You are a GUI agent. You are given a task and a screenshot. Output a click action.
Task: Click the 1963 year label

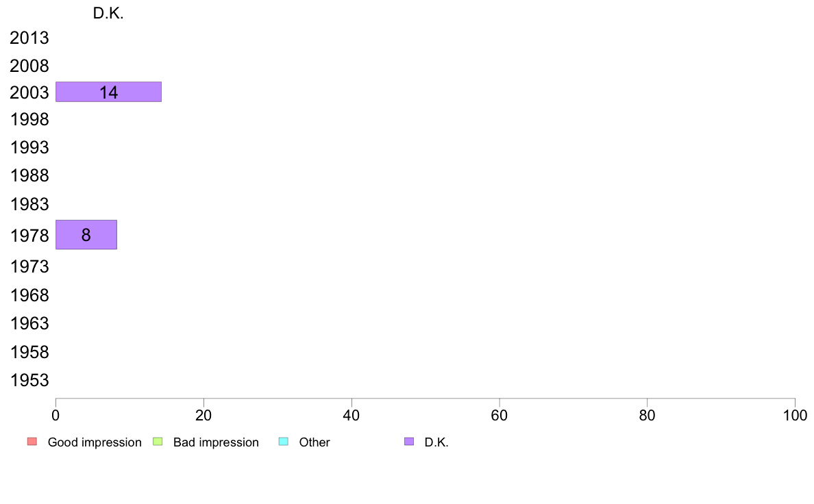[x=29, y=323]
